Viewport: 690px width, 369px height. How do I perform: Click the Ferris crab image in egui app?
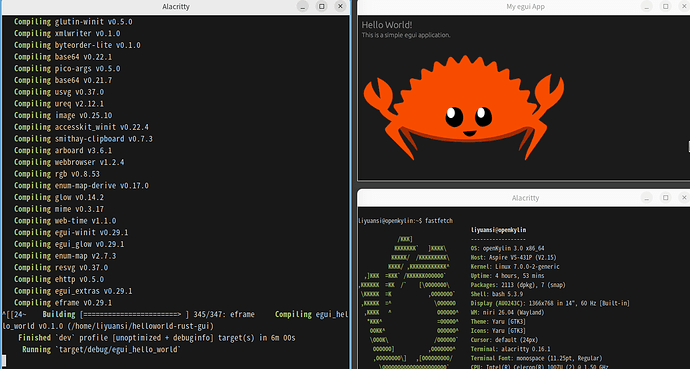464,107
